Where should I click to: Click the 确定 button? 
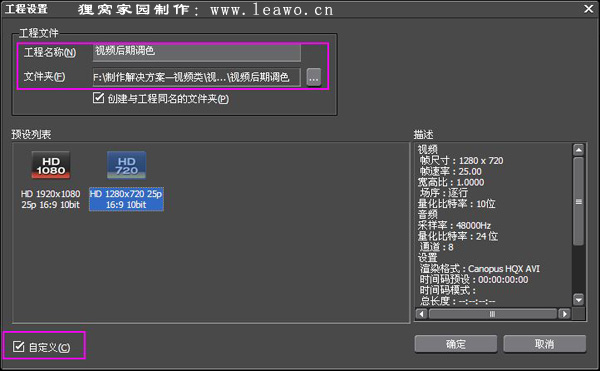(456, 344)
